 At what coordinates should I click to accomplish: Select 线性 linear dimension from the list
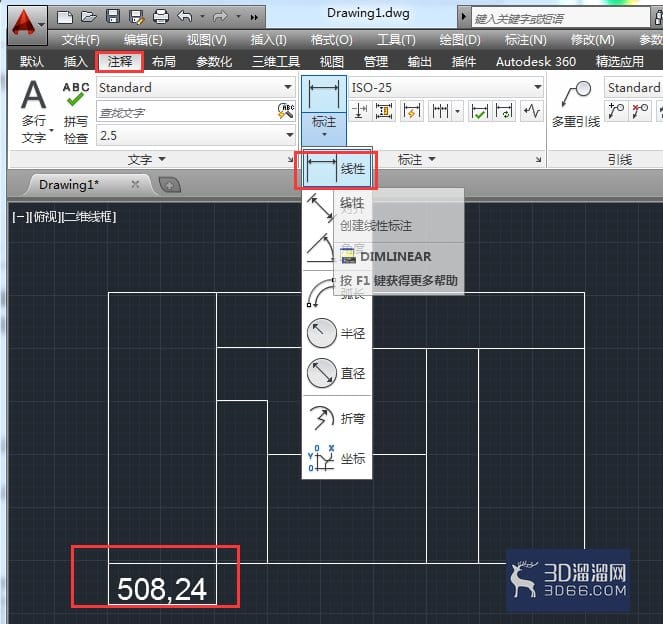(337, 169)
